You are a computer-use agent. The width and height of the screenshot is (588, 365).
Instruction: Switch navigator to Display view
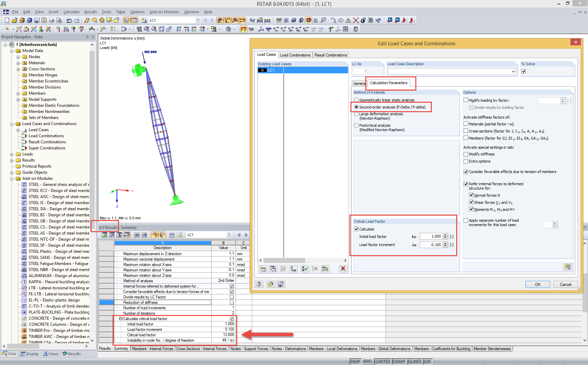[x=29, y=354]
